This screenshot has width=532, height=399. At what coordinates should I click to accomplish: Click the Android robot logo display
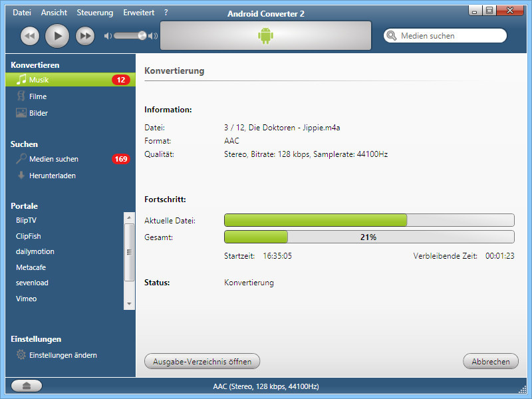tap(265, 36)
